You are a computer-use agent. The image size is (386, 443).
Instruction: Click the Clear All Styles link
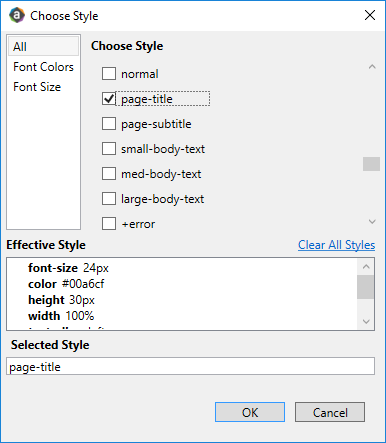pos(336,245)
